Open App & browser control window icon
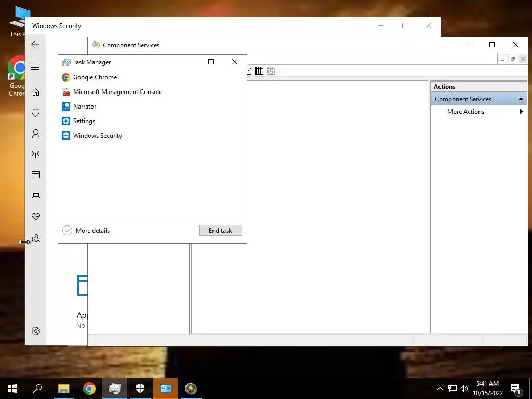 (x=36, y=175)
